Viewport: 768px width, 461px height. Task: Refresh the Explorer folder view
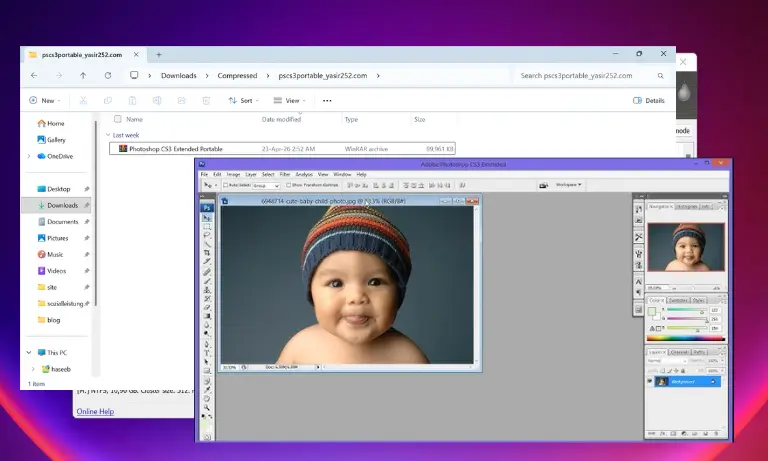(x=108, y=75)
